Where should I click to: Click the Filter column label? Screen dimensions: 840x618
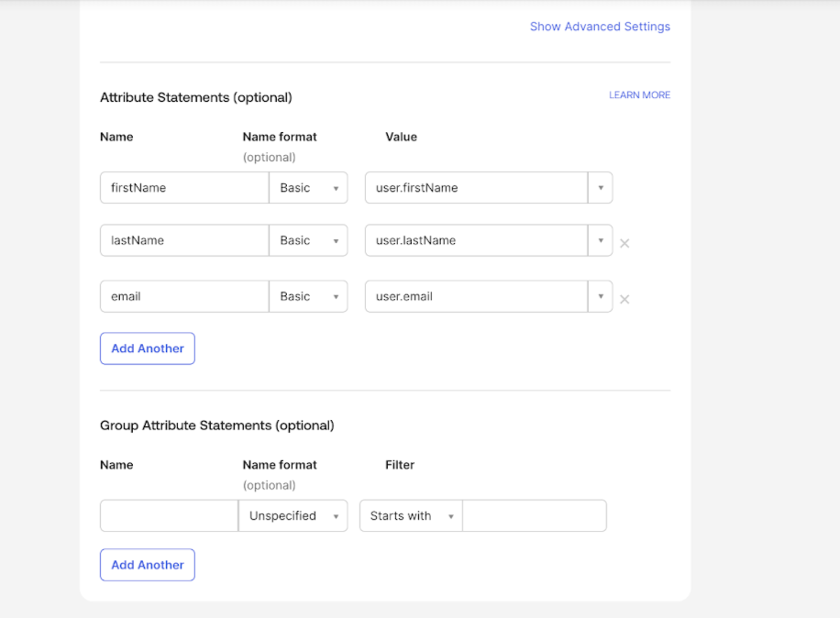[x=400, y=465]
